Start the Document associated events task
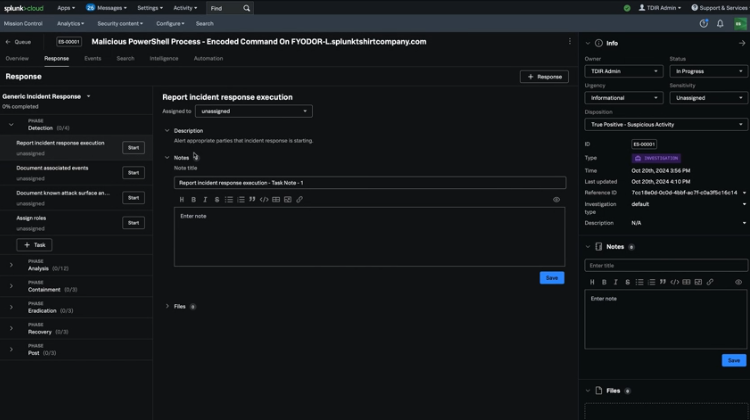 point(133,173)
